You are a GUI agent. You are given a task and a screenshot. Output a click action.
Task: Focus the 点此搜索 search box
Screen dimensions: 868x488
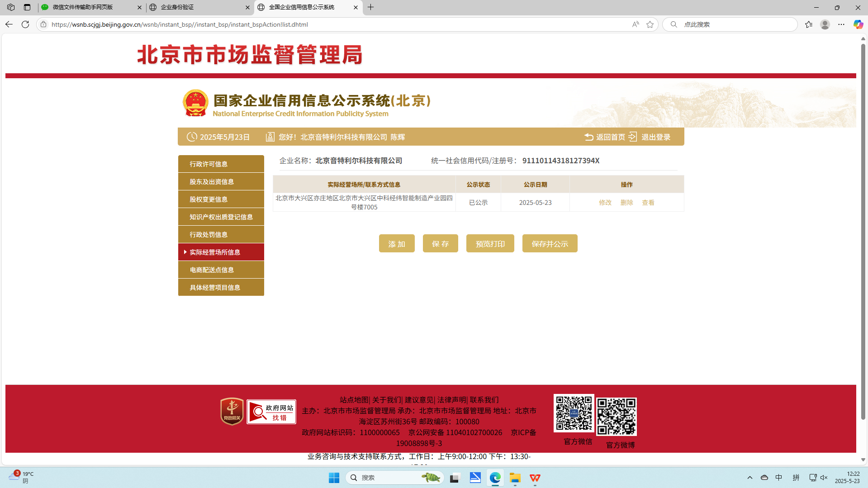[x=730, y=24]
